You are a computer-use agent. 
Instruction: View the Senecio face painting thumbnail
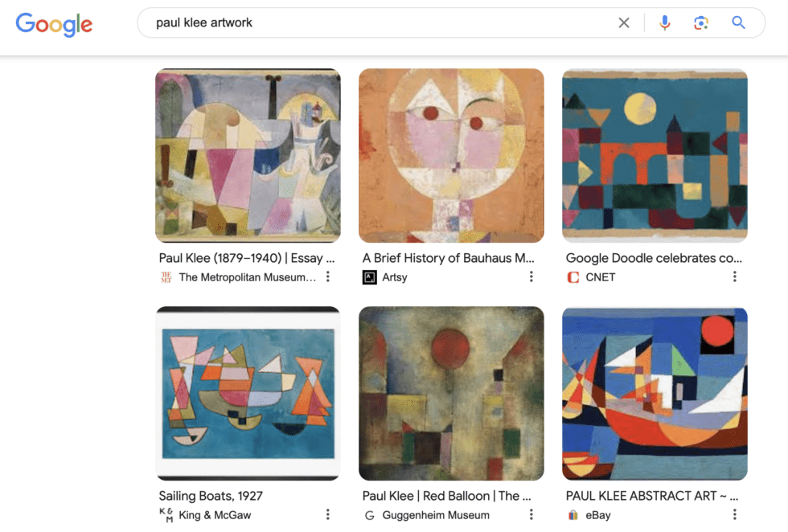coord(451,156)
